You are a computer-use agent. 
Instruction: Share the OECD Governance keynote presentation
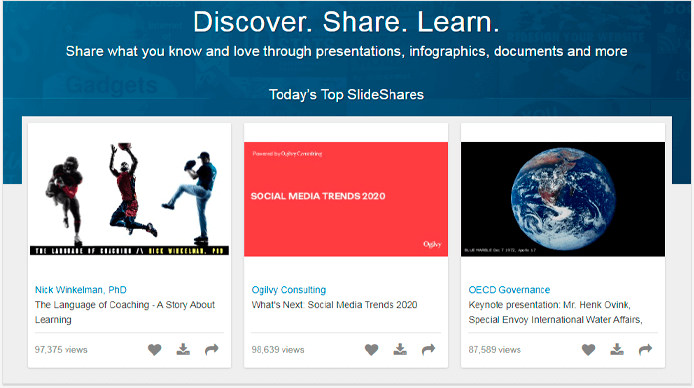[x=645, y=350]
